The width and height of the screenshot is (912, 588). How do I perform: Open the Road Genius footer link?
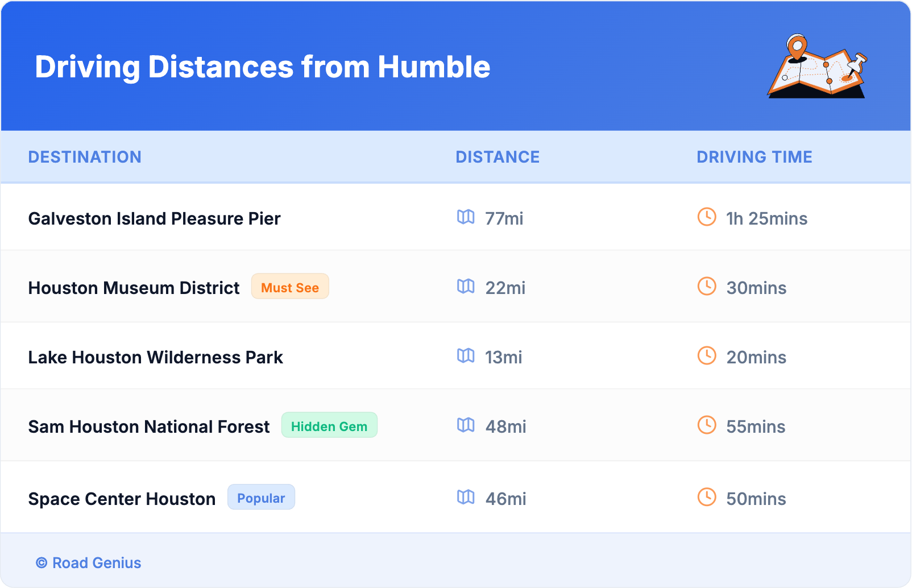[89, 563]
